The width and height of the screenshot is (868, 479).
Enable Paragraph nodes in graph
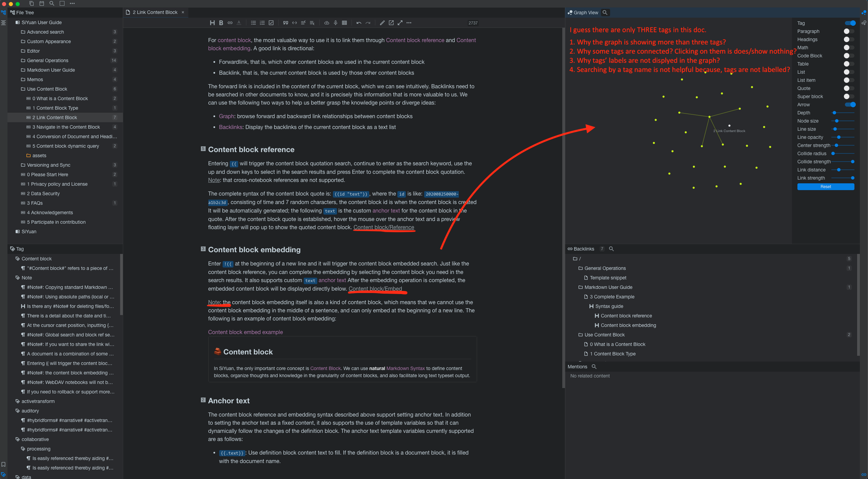click(x=849, y=31)
